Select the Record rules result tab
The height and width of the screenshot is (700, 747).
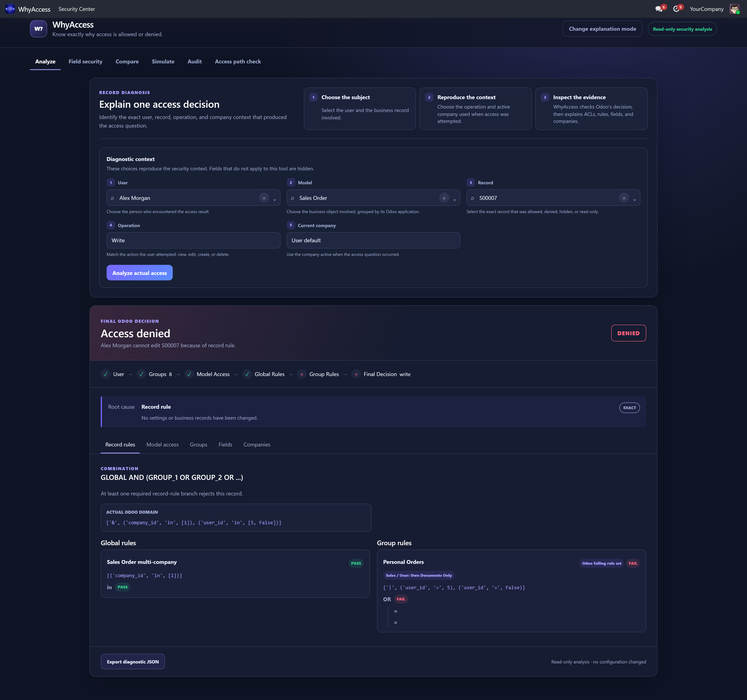pos(120,445)
